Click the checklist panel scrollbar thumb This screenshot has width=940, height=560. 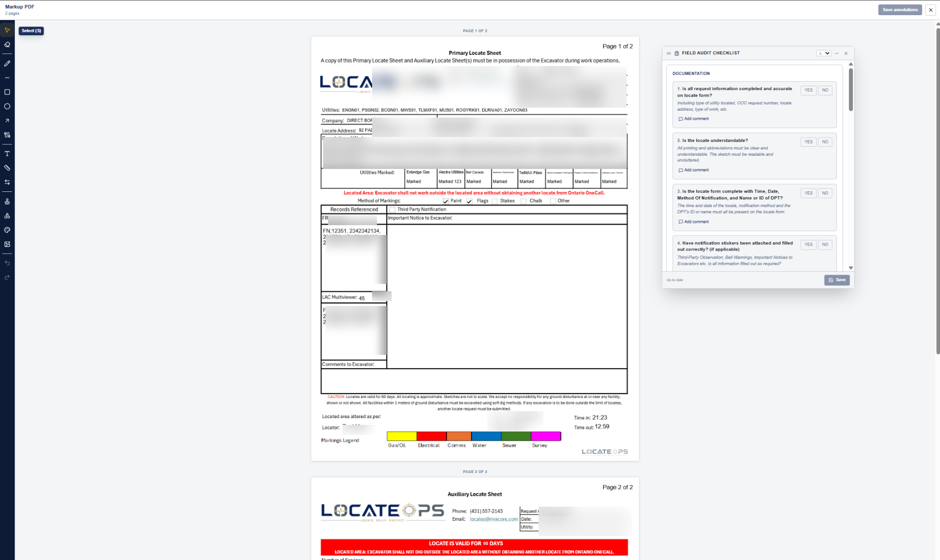pos(851,90)
